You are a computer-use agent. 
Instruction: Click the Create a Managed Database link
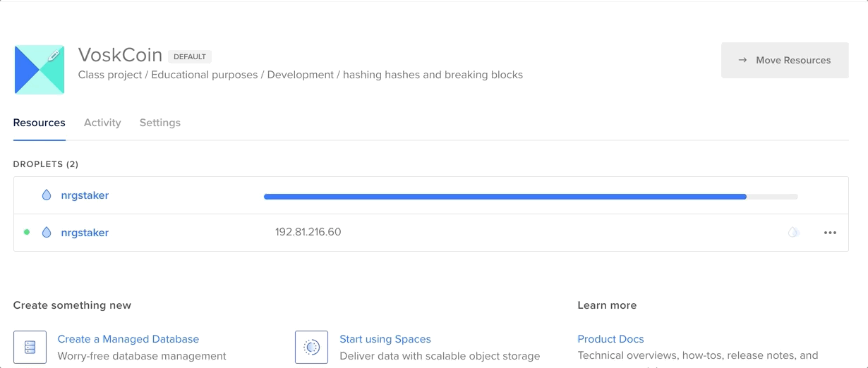[x=128, y=339]
